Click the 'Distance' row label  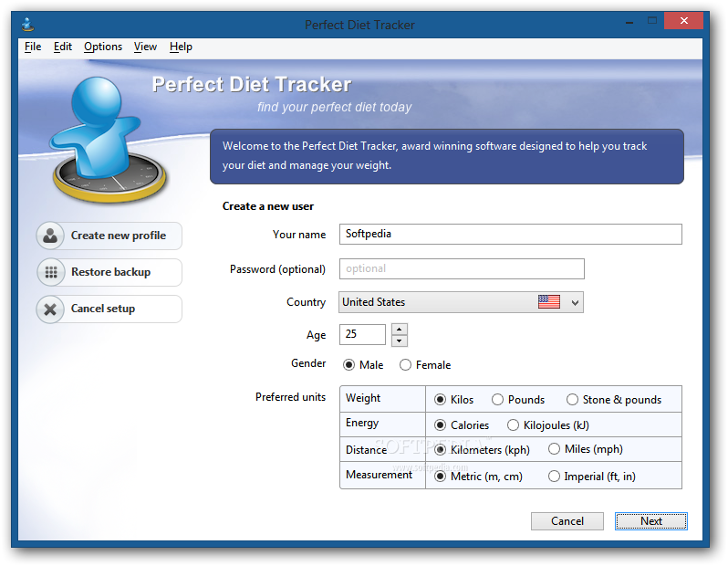tap(367, 450)
